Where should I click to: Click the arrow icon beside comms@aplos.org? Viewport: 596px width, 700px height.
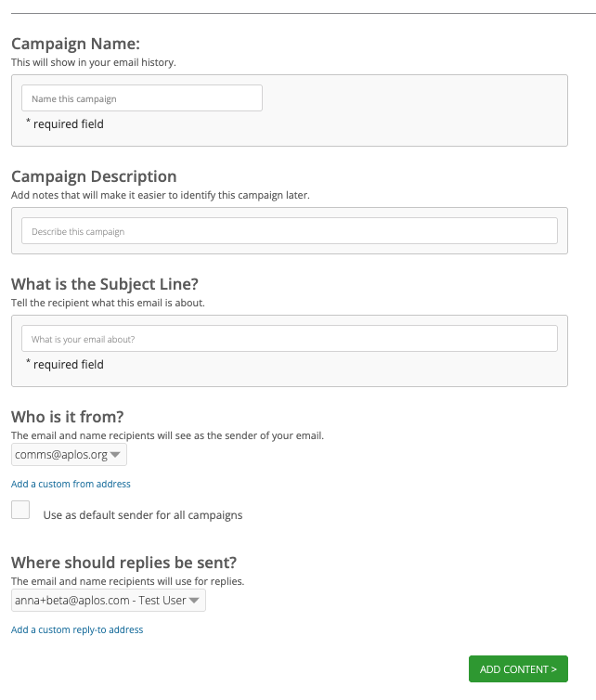point(115,455)
